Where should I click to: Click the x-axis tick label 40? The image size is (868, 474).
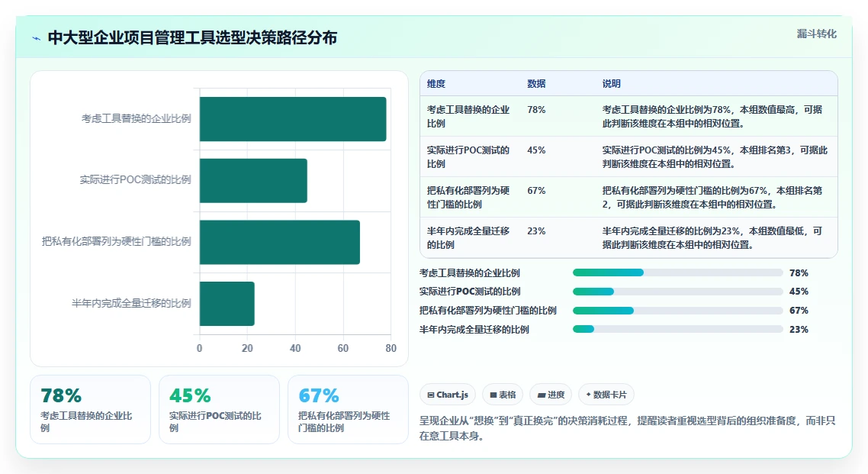(x=295, y=348)
